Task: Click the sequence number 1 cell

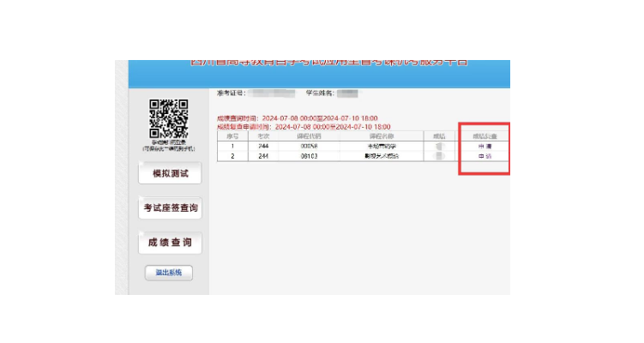Action: [232, 147]
